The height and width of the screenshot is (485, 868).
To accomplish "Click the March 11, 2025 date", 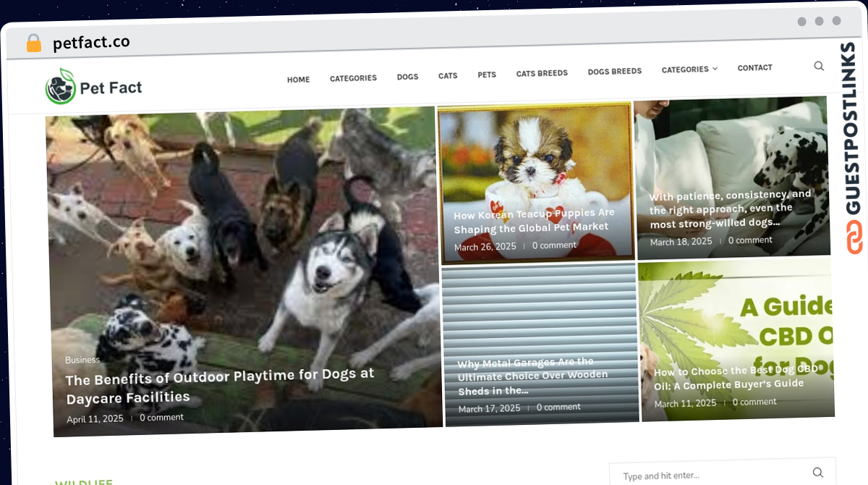I will tap(685, 403).
